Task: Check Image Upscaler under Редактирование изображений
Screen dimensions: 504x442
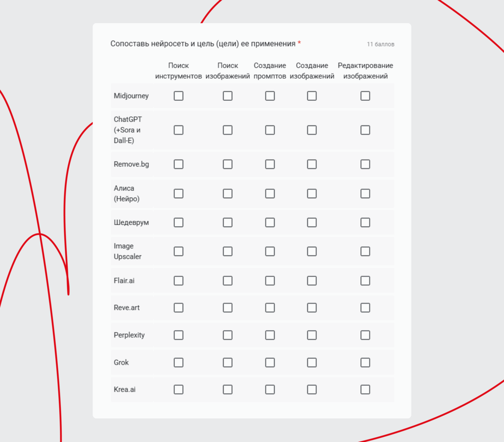Action: (x=365, y=251)
